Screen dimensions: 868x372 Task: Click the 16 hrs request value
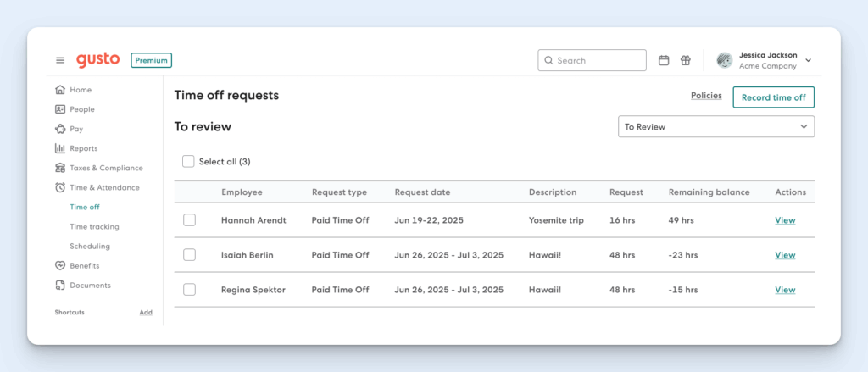coord(622,220)
